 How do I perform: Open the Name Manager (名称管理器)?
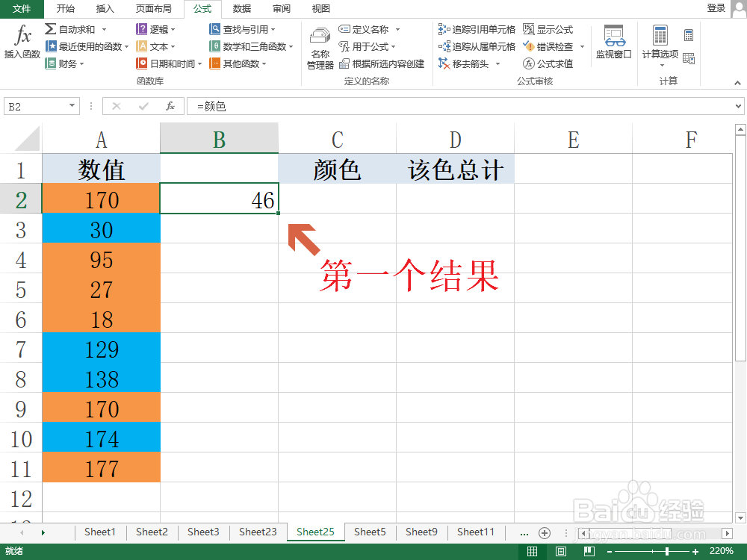[x=320, y=49]
